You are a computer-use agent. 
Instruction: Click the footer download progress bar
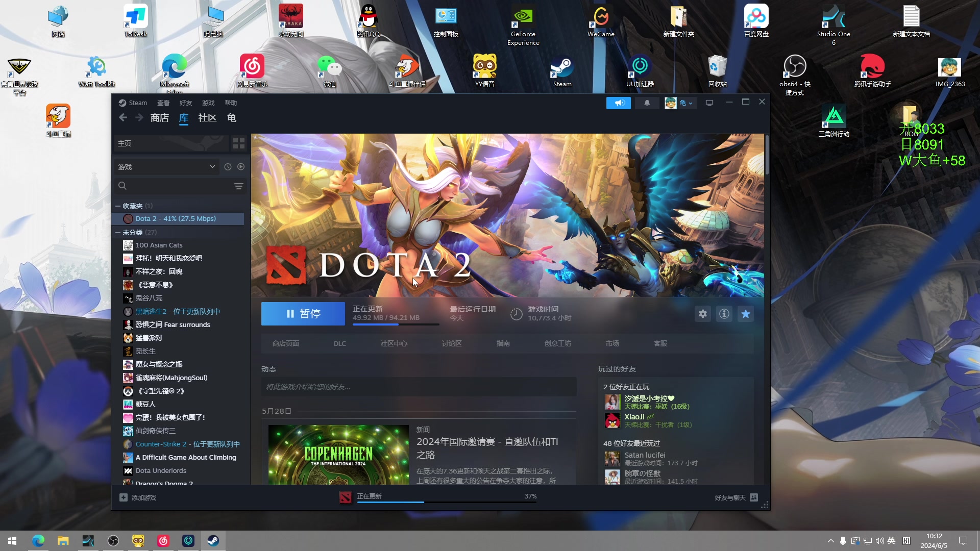[x=447, y=502]
